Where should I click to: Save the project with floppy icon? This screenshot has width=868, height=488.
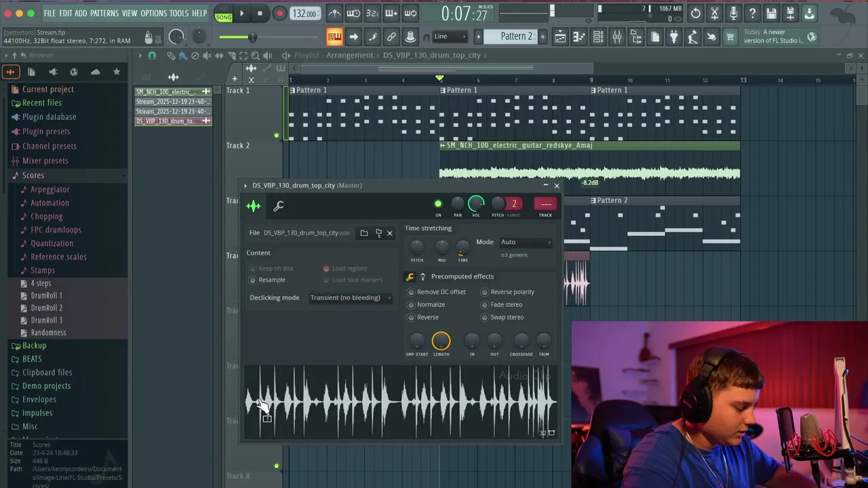[772, 13]
